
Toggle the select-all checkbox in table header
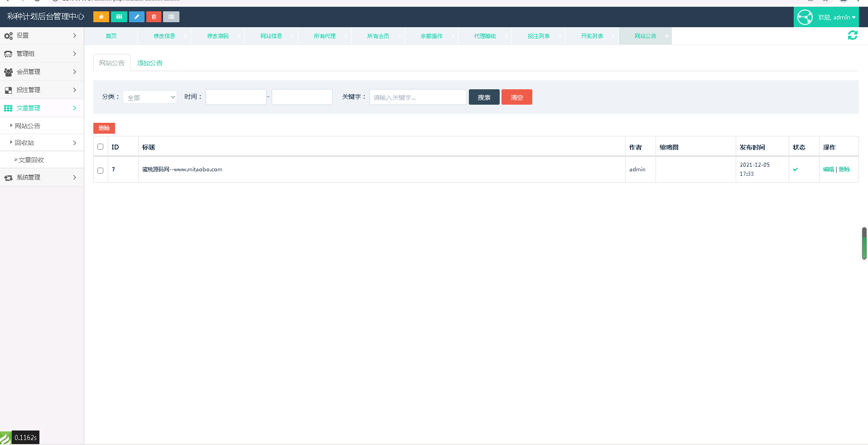[101, 147]
